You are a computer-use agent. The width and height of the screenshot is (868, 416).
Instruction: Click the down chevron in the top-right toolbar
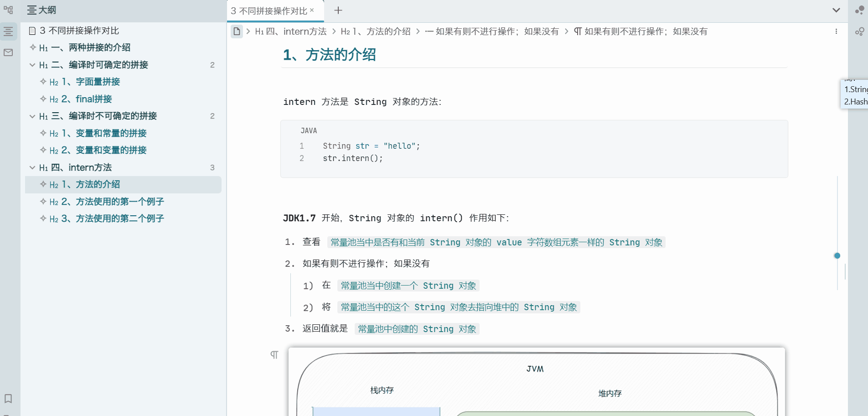[x=836, y=10]
